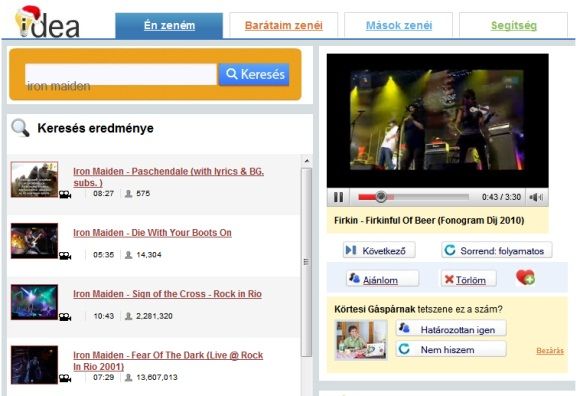Seek along the video progress bar

(x=414, y=197)
